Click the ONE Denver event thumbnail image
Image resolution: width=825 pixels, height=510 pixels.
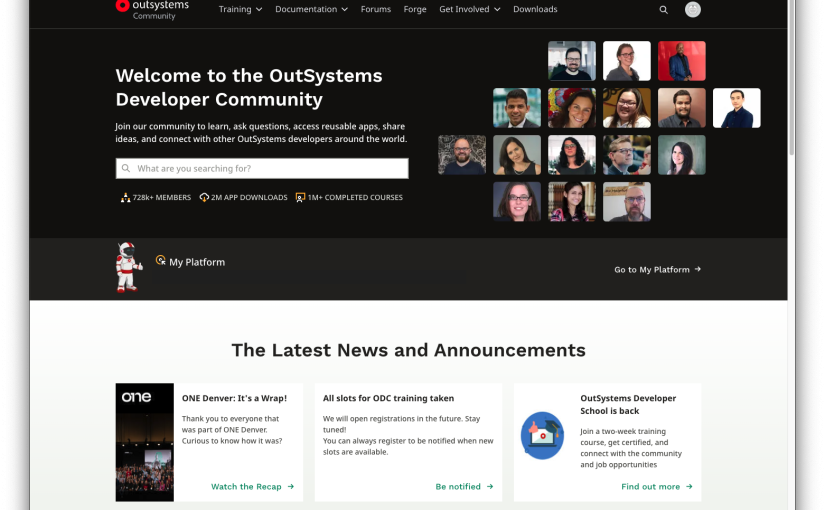click(145, 442)
